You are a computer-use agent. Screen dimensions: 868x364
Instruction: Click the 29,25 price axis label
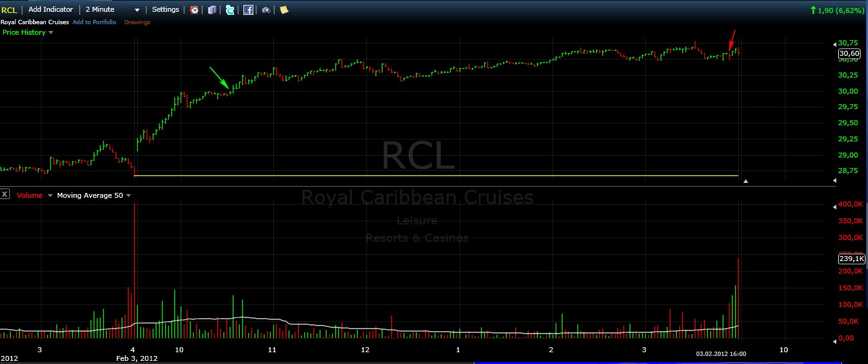848,139
